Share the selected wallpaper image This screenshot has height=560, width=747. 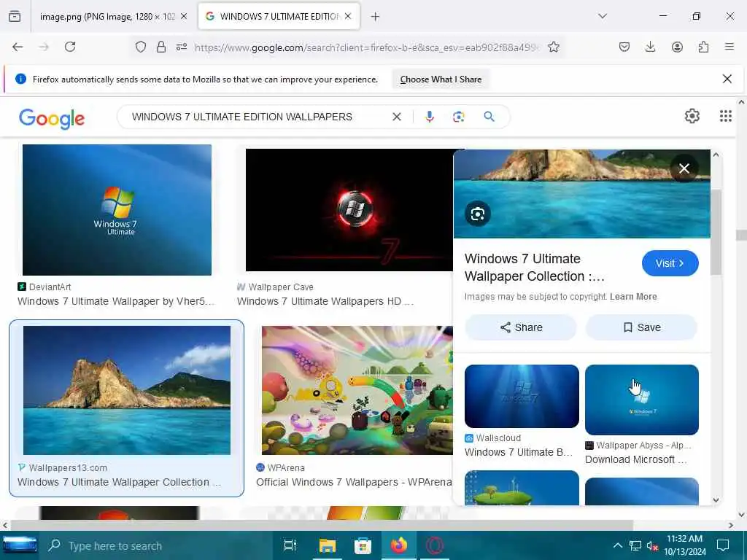(x=521, y=327)
